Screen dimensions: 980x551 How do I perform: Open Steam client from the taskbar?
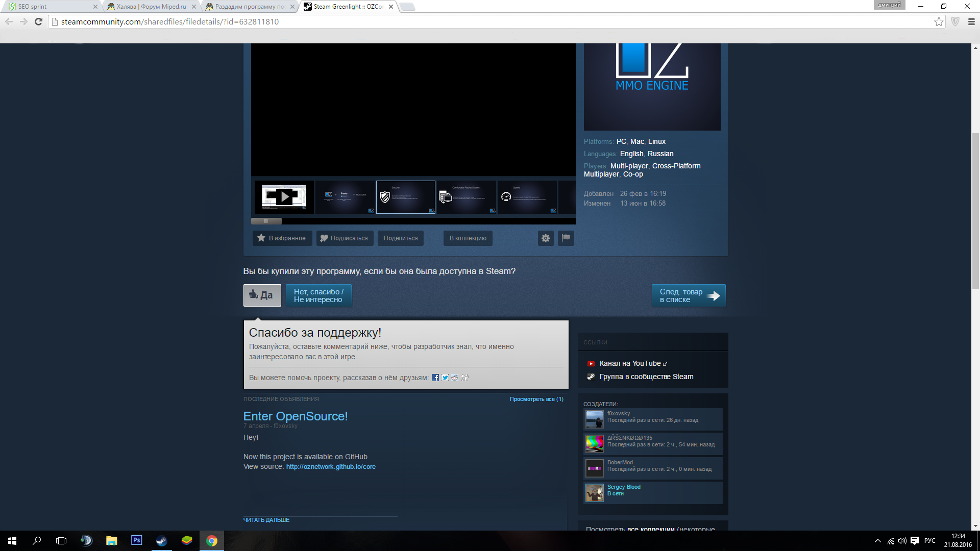[x=161, y=541]
